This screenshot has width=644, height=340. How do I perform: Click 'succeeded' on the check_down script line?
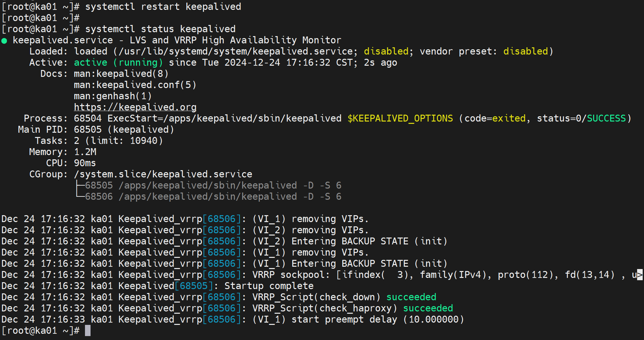click(x=411, y=297)
